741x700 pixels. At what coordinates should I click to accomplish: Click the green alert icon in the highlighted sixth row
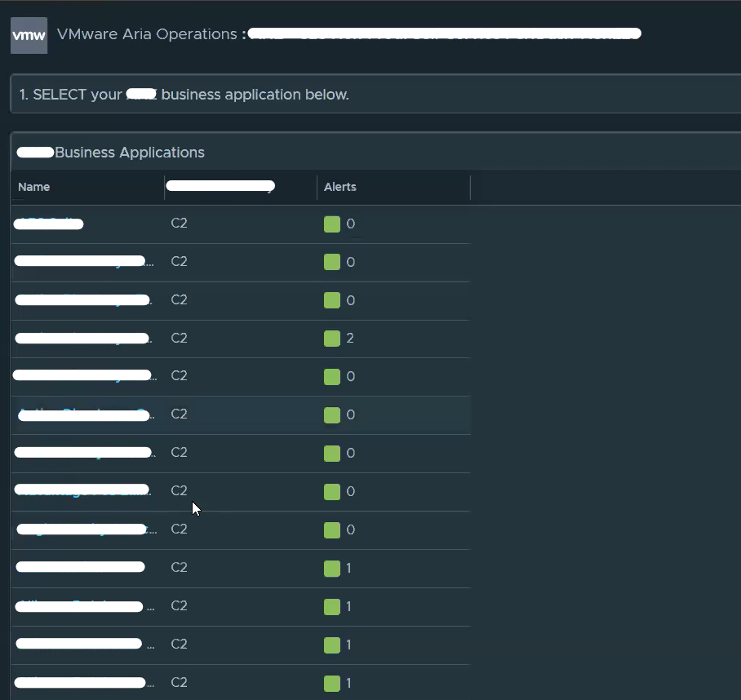(331, 415)
